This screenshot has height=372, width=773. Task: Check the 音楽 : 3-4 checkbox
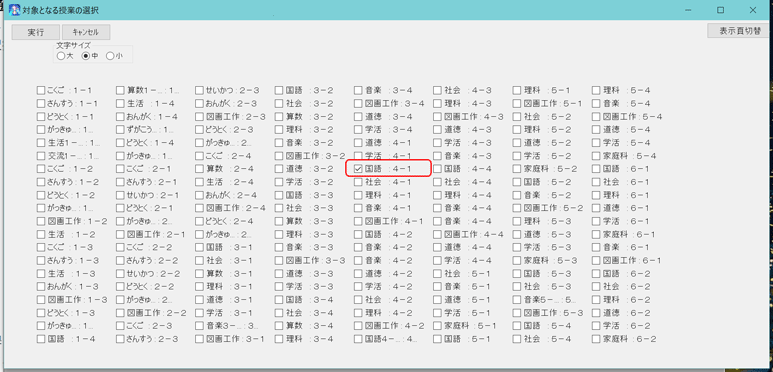click(358, 91)
